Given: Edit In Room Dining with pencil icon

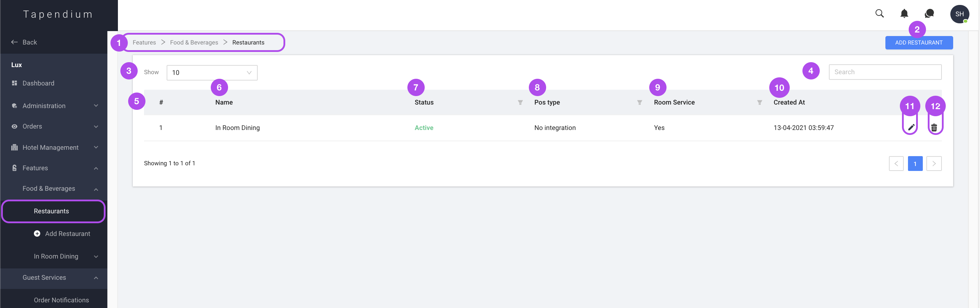Looking at the screenshot, I should click(911, 128).
